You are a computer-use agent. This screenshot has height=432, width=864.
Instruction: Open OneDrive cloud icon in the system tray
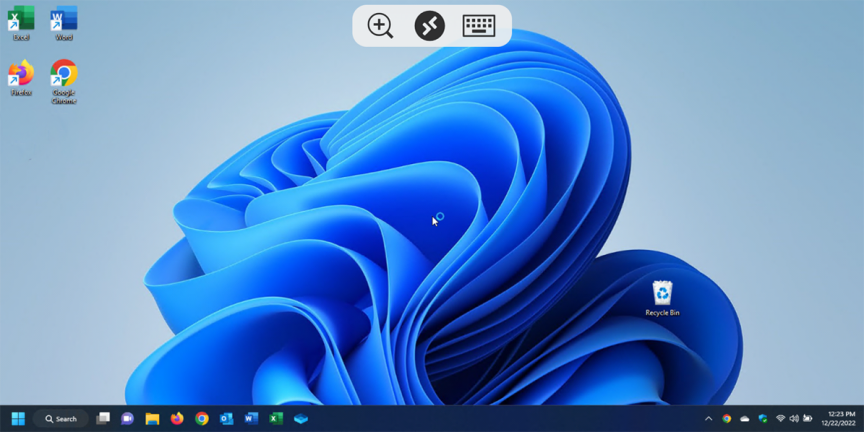click(x=744, y=419)
